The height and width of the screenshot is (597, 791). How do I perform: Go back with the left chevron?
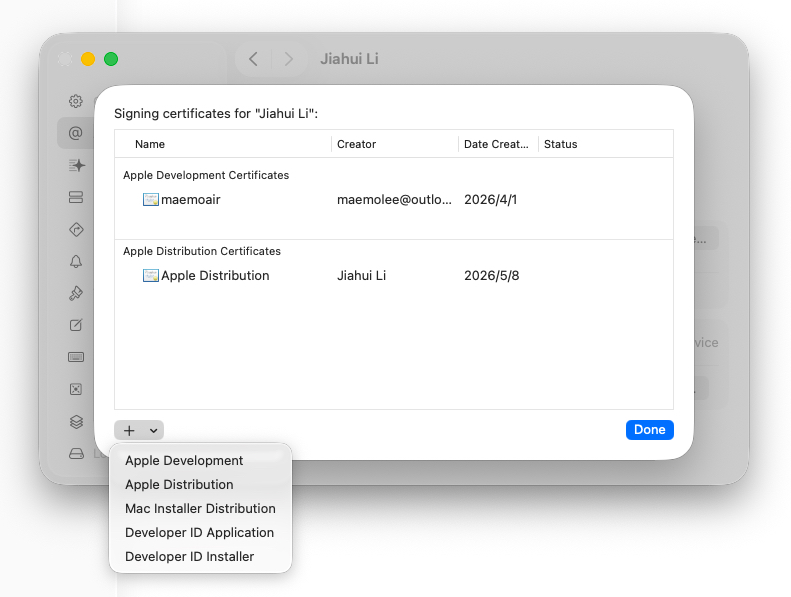253,59
